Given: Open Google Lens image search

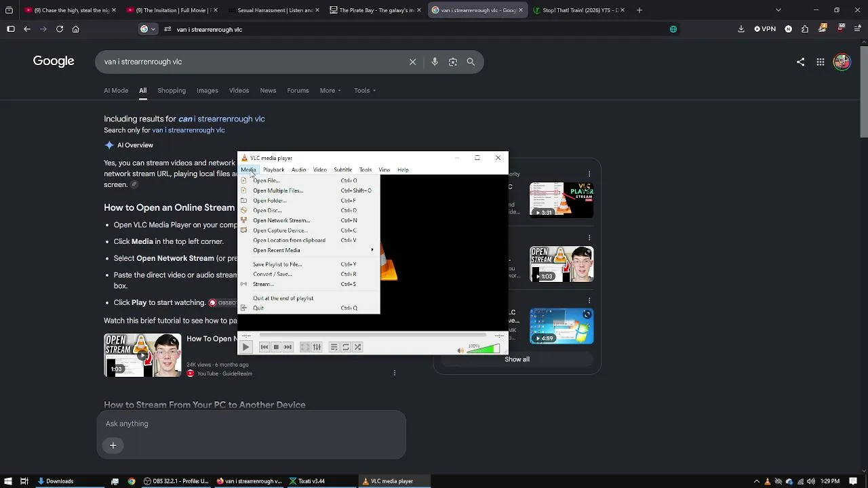Looking at the screenshot, I should [453, 62].
